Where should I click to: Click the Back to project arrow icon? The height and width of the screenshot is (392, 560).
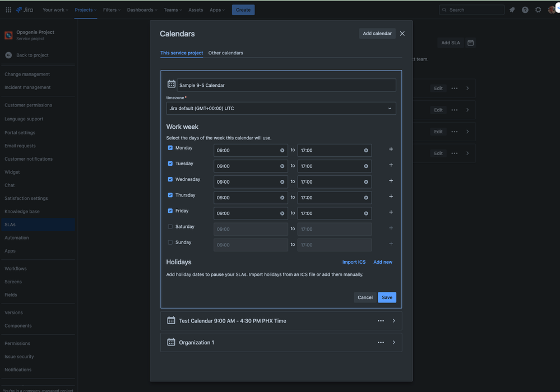[x=8, y=55]
